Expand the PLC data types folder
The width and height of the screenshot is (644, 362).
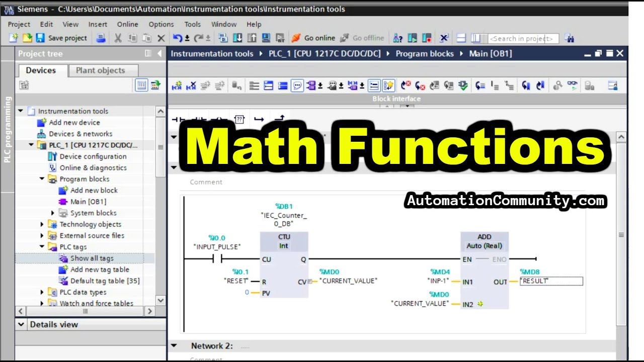click(42, 292)
